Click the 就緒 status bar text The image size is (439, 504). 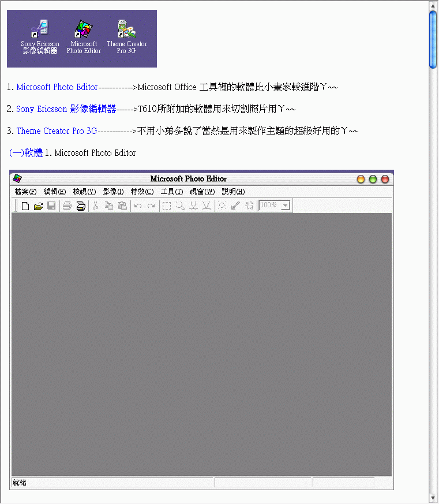pos(19,483)
